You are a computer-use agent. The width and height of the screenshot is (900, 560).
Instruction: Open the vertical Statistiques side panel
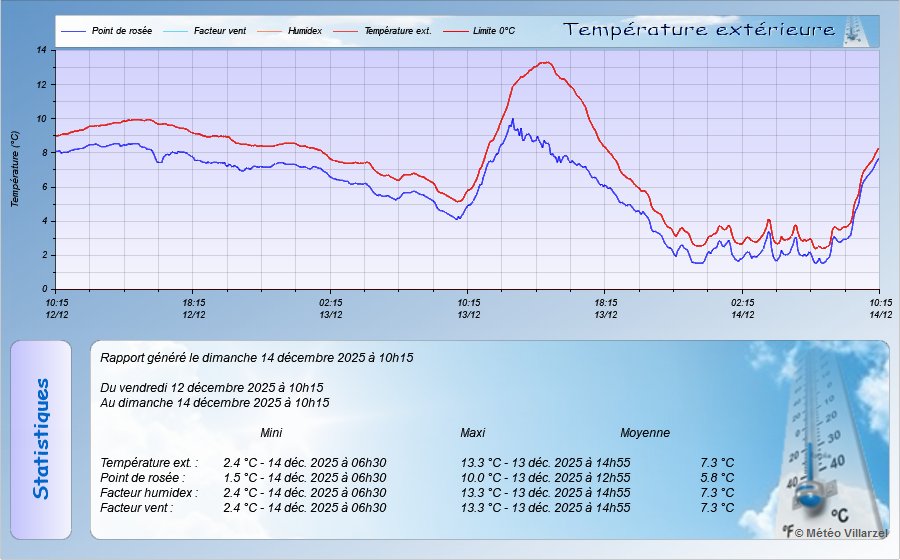(x=40, y=439)
